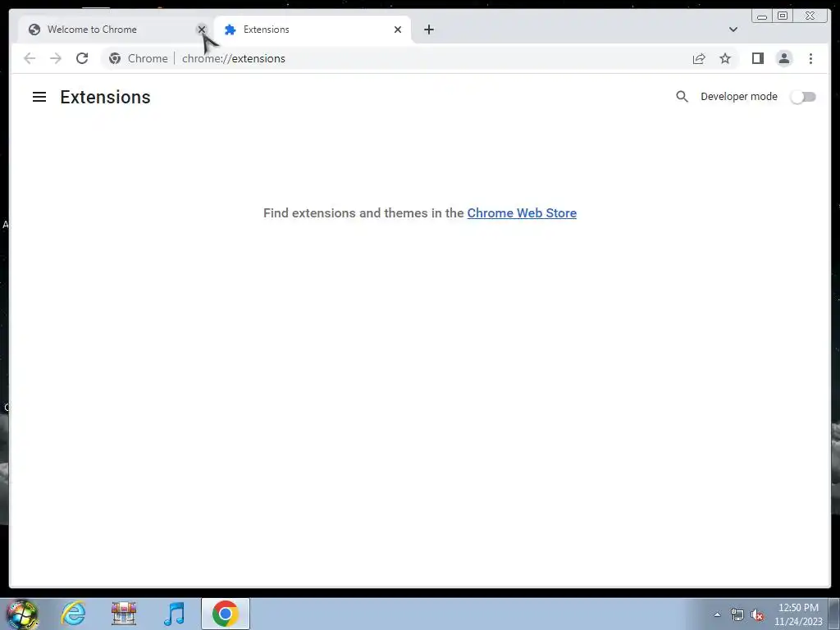This screenshot has height=630, width=840.
Task: Open the store-like taskbar app icon
Action: [x=124, y=614]
